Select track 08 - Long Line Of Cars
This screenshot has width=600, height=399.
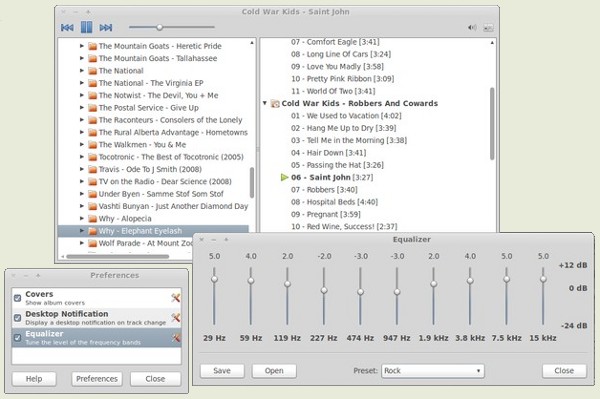coord(341,54)
